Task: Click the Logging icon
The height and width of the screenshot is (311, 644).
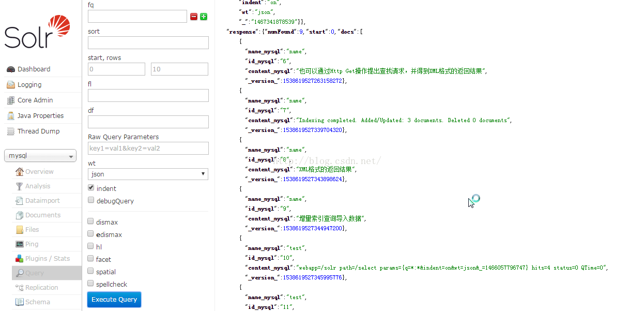Action: (10, 85)
